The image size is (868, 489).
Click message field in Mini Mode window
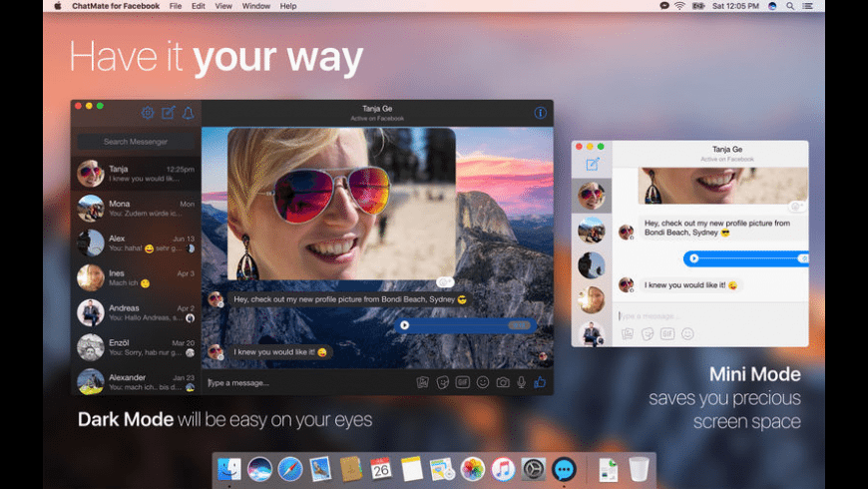coord(710,315)
